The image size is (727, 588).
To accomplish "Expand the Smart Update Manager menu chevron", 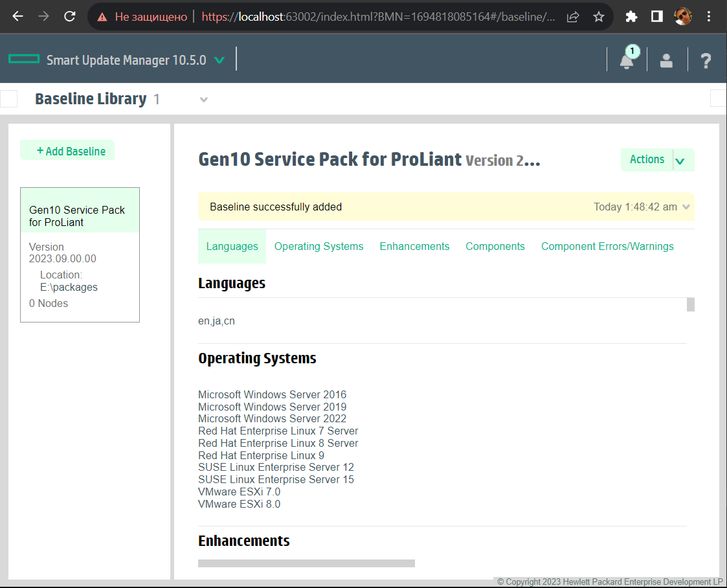I will point(219,60).
